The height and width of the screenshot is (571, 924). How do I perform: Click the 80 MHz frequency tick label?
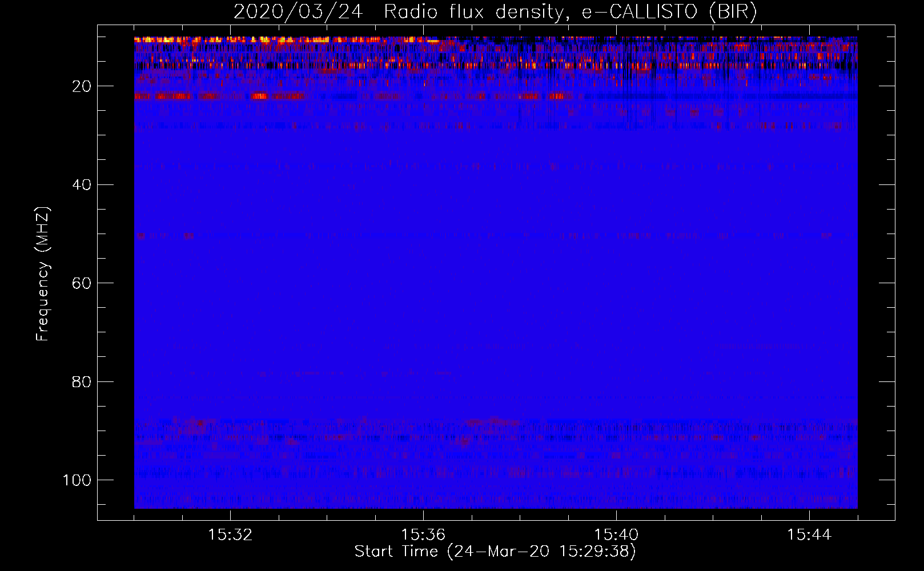(x=81, y=381)
